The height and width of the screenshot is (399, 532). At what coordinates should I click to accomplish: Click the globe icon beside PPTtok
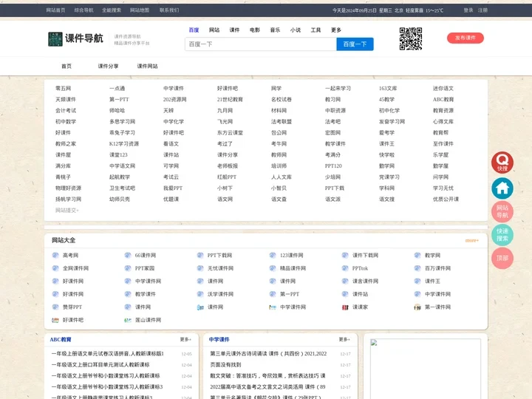point(345,268)
